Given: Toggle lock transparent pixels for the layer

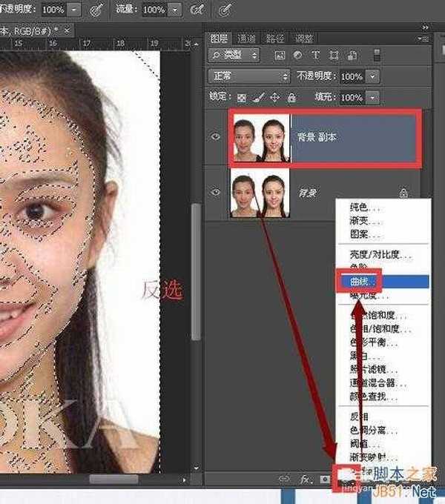Looking at the screenshot, I should click(x=242, y=98).
